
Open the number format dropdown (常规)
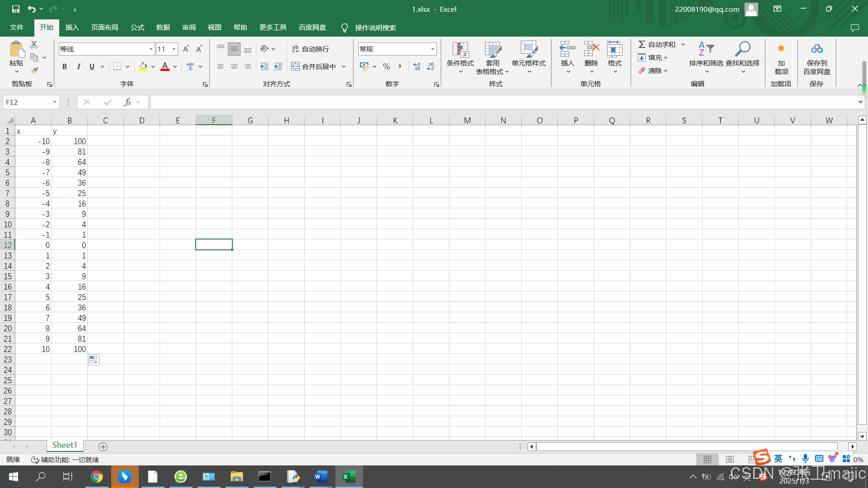pyautogui.click(x=432, y=49)
